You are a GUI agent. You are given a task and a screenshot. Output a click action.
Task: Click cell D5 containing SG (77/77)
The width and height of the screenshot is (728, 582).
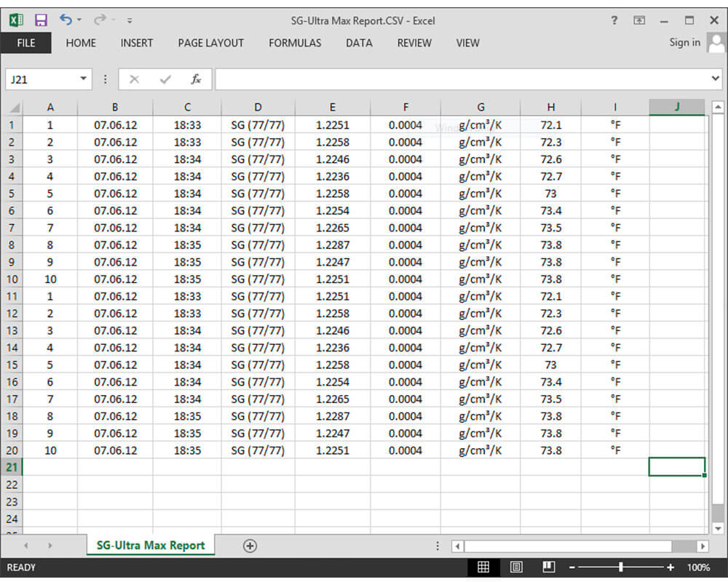click(x=258, y=194)
